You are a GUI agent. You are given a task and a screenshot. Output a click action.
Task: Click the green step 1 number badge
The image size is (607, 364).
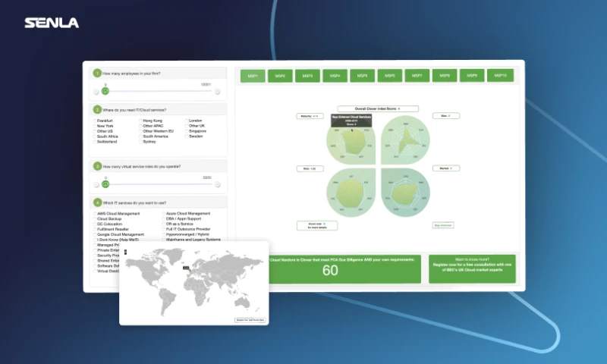97,73
